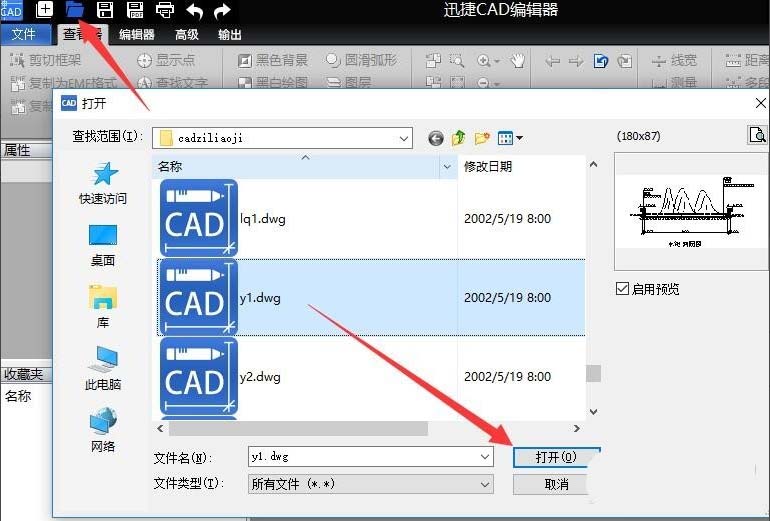The image size is (770, 521).
Task: Click the Undo arrow icon
Action: click(195, 11)
